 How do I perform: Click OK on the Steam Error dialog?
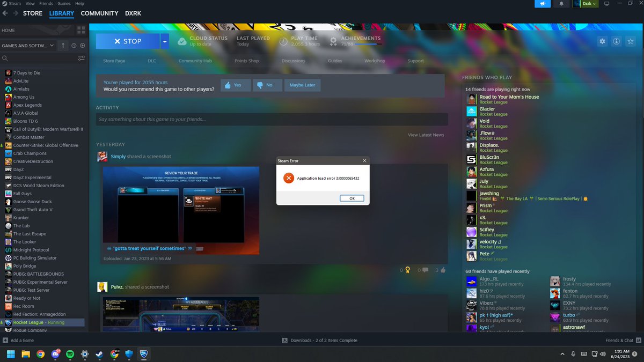pos(352,198)
